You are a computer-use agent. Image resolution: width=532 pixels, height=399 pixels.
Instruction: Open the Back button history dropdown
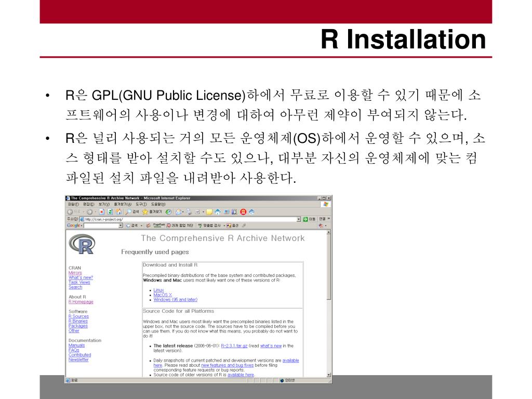(84, 212)
